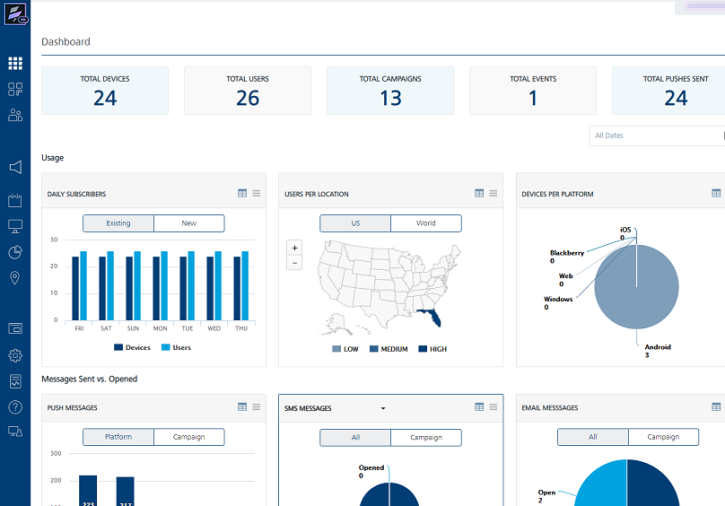Open hamburger menu of Users Per Location panel
The height and width of the screenshot is (506, 725).
point(493,193)
